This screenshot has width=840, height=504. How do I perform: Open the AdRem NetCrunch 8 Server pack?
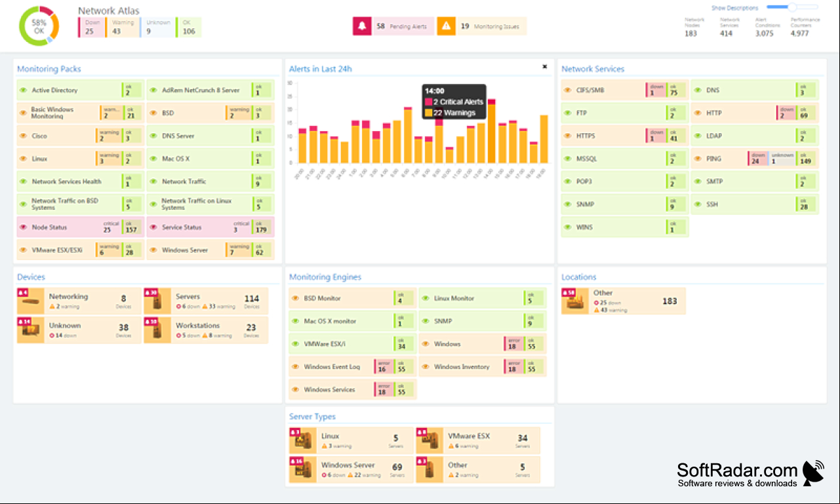[210, 90]
